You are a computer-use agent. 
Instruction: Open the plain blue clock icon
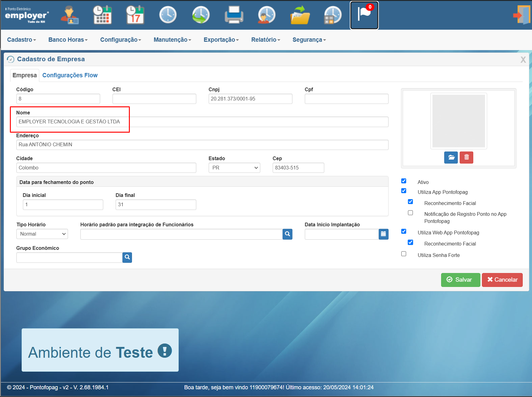click(x=168, y=15)
